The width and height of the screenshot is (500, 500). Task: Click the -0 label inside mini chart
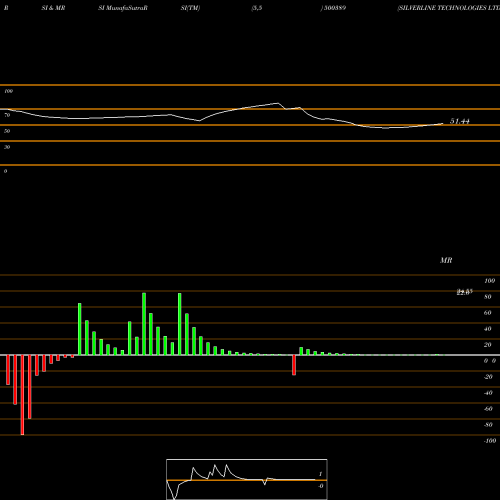click(321, 486)
